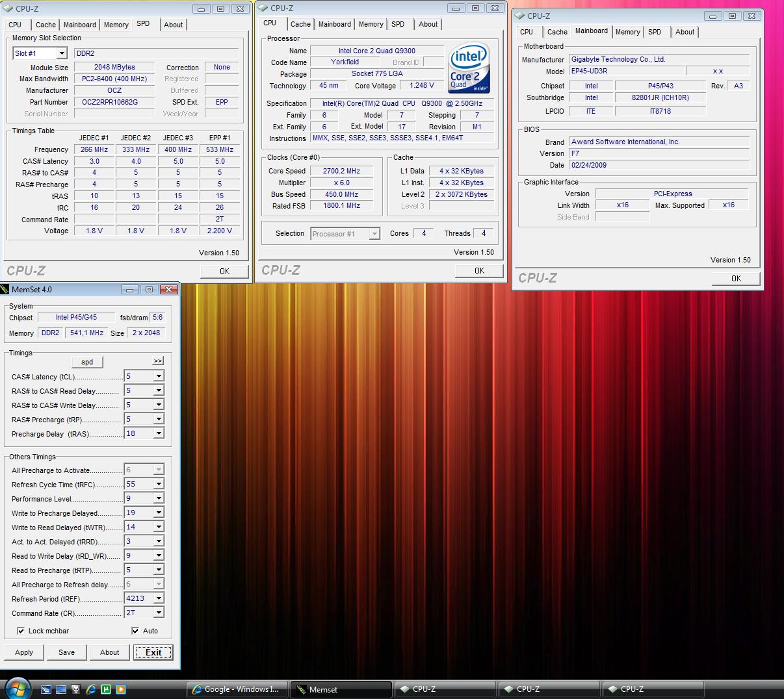Open the Precharge Delay (tRAS) dropdown
Image resolution: width=784 pixels, height=699 pixels.
[158, 433]
